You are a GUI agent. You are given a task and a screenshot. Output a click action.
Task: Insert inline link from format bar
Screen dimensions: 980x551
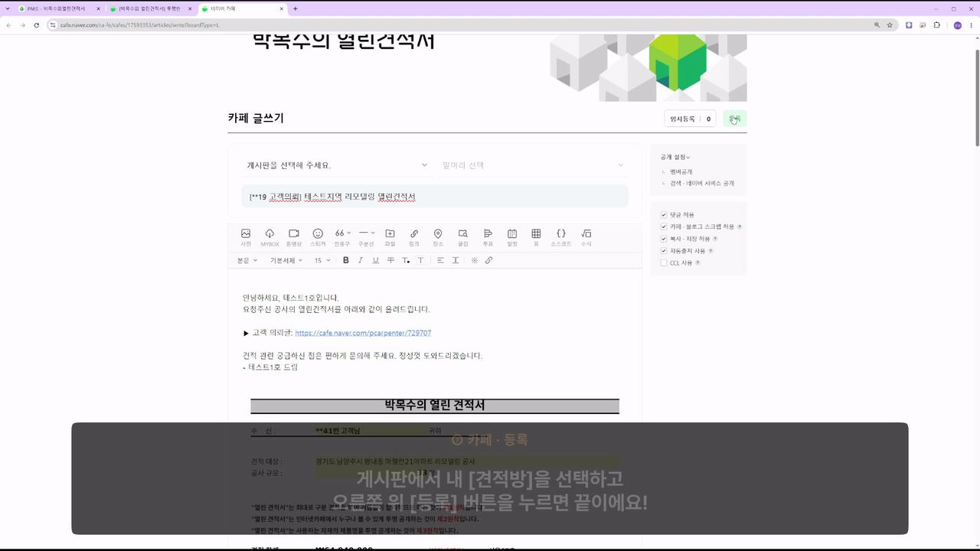point(488,260)
